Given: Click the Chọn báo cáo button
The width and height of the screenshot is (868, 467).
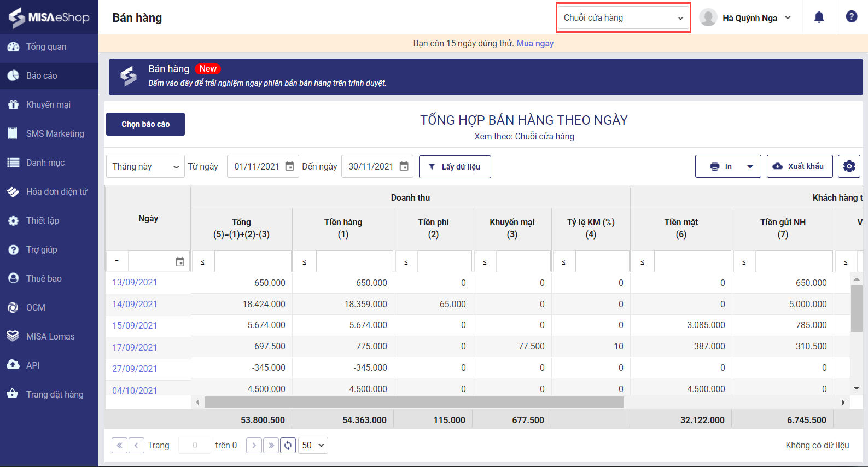Looking at the screenshot, I should pos(145,124).
